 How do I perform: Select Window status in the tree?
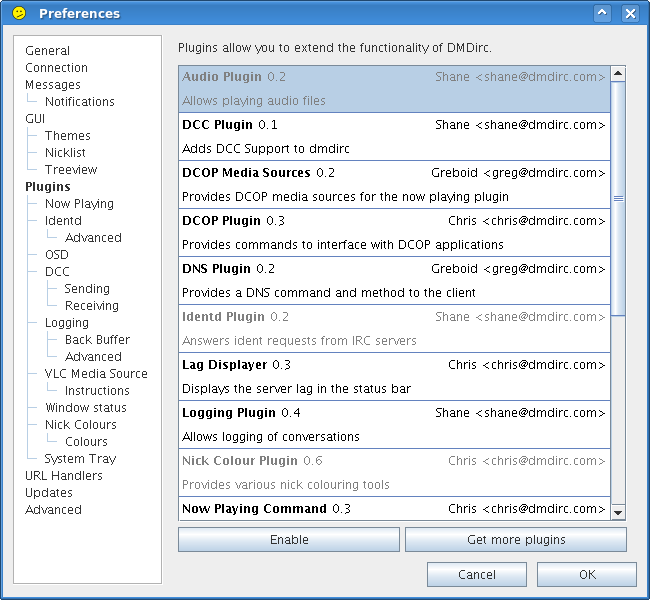coord(86,408)
